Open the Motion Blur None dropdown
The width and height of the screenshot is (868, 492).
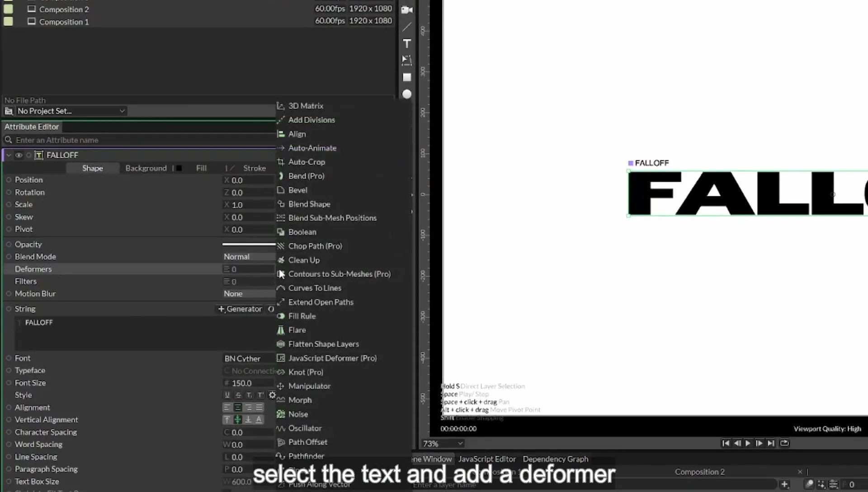(249, 293)
